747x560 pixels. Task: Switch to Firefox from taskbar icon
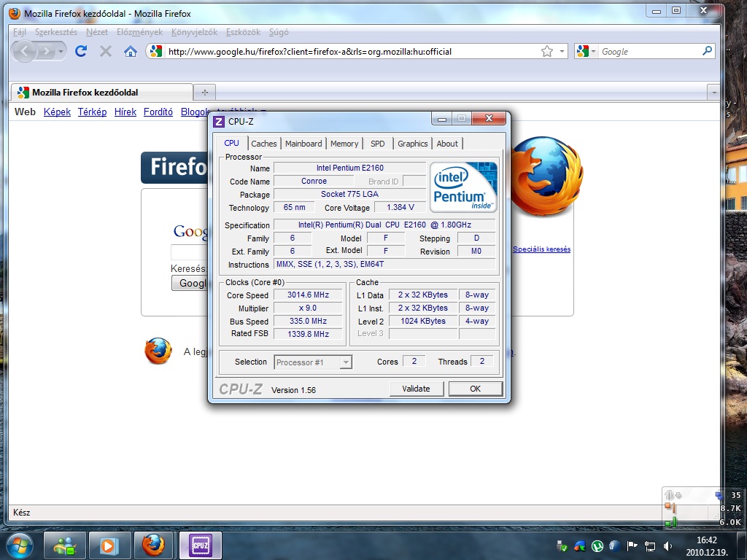[154, 545]
